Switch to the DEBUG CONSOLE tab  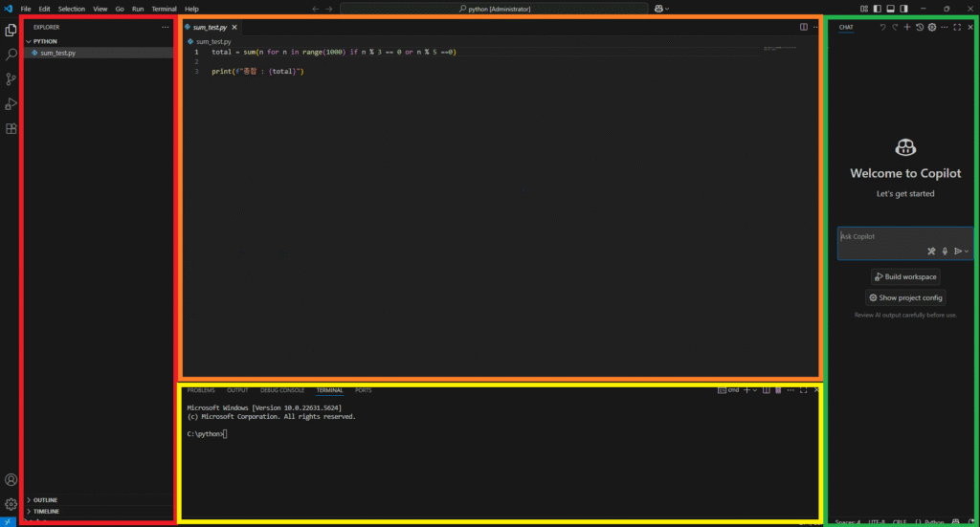pos(282,390)
